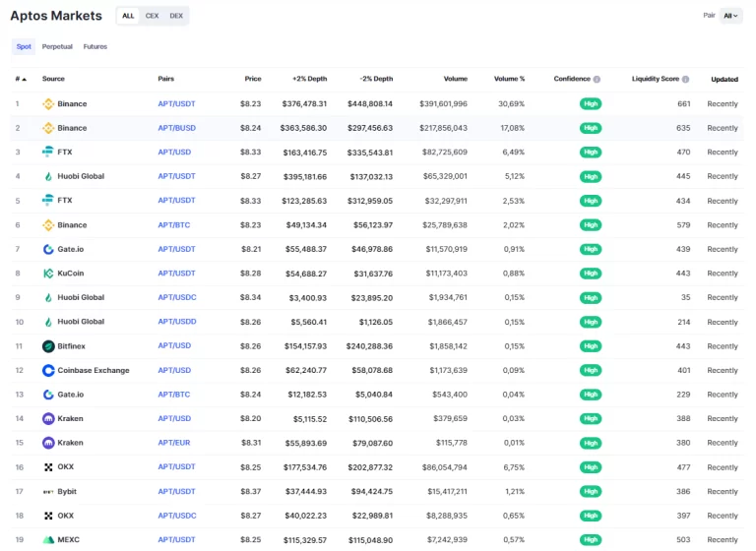Click the FTX logo in row 3
The width and height of the screenshot is (756, 551).
tap(48, 152)
